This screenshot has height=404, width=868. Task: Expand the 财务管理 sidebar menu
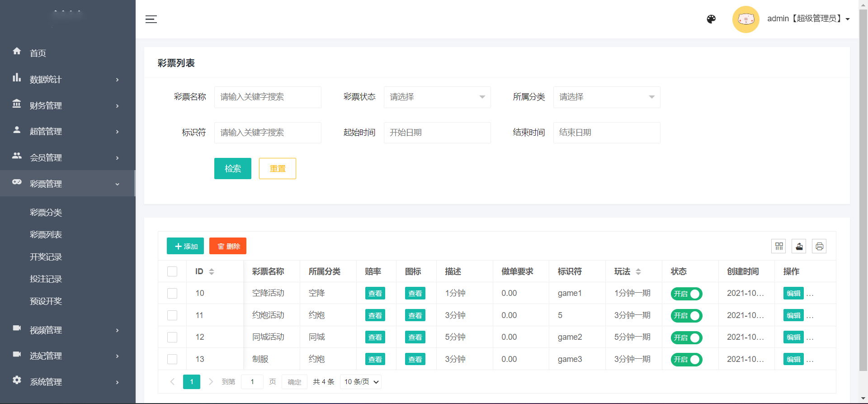click(x=67, y=105)
